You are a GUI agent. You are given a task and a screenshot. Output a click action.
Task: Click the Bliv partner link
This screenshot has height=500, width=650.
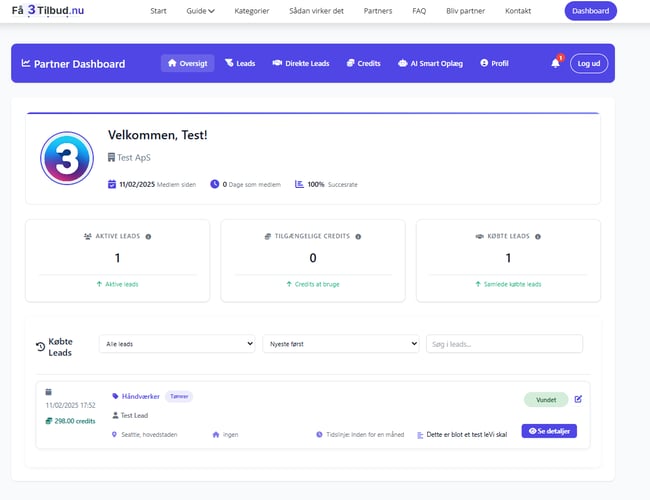click(466, 11)
